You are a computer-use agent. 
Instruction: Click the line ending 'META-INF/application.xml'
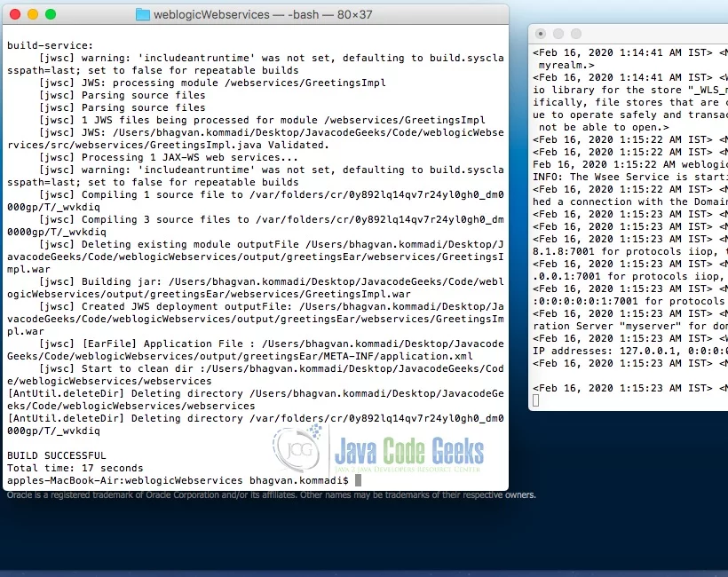coord(240,356)
